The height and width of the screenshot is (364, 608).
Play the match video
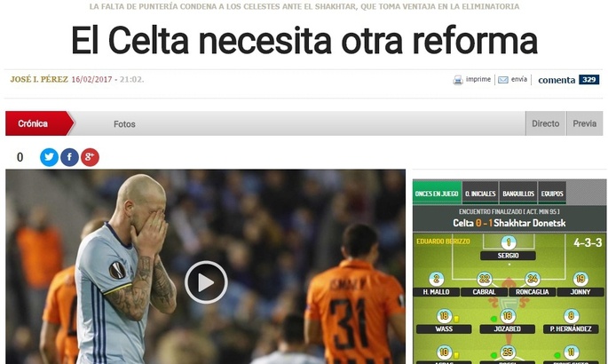(x=206, y=282)
